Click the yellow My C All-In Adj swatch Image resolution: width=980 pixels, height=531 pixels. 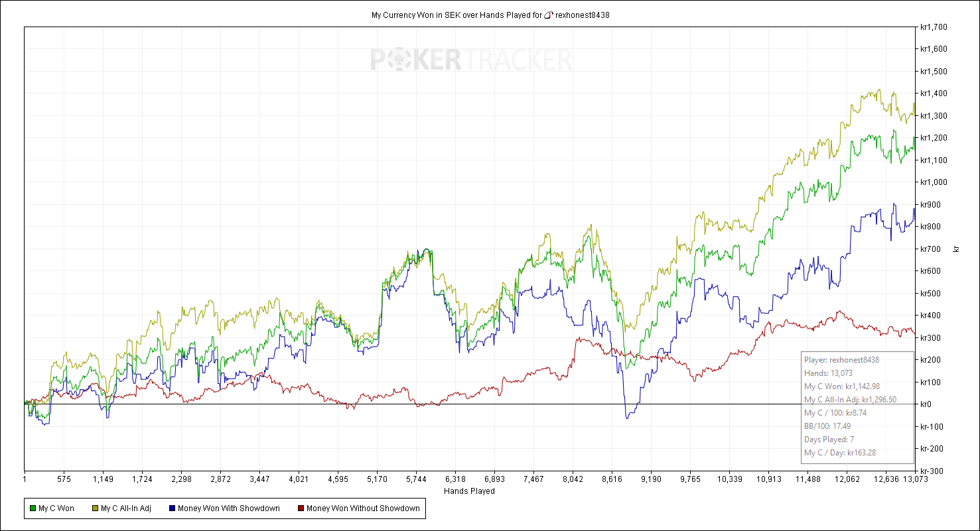click(94, 508)
